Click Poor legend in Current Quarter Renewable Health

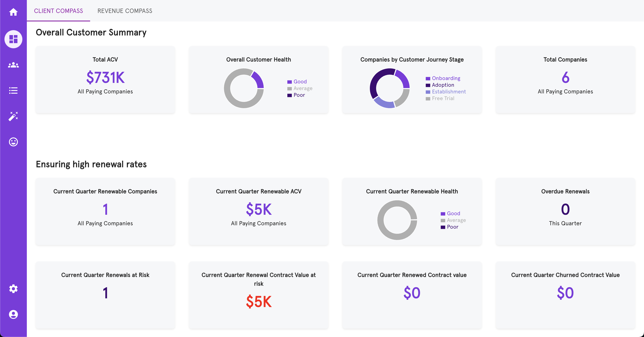(449, 227)
